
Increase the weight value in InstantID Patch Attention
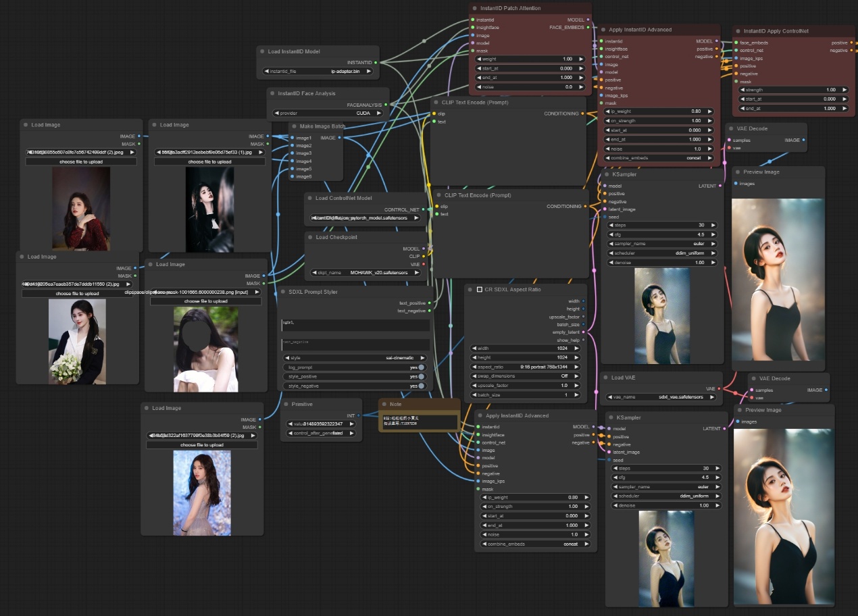tap(582, 59)
